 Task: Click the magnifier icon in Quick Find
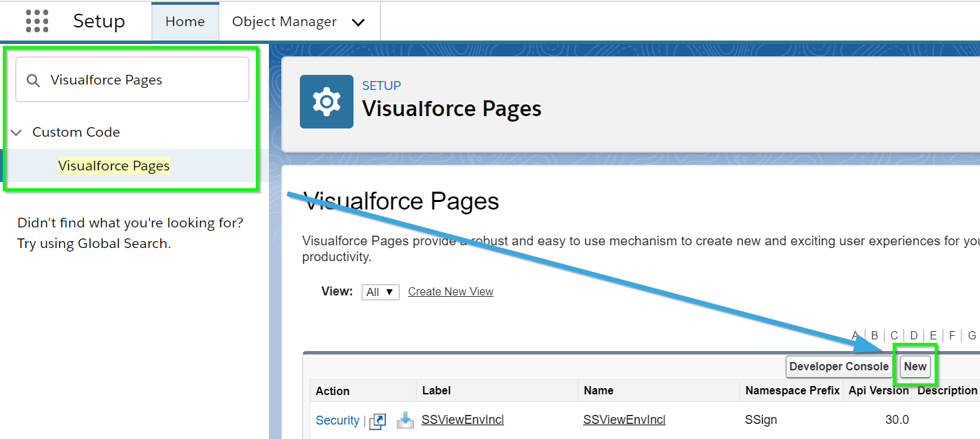[33, 80]
